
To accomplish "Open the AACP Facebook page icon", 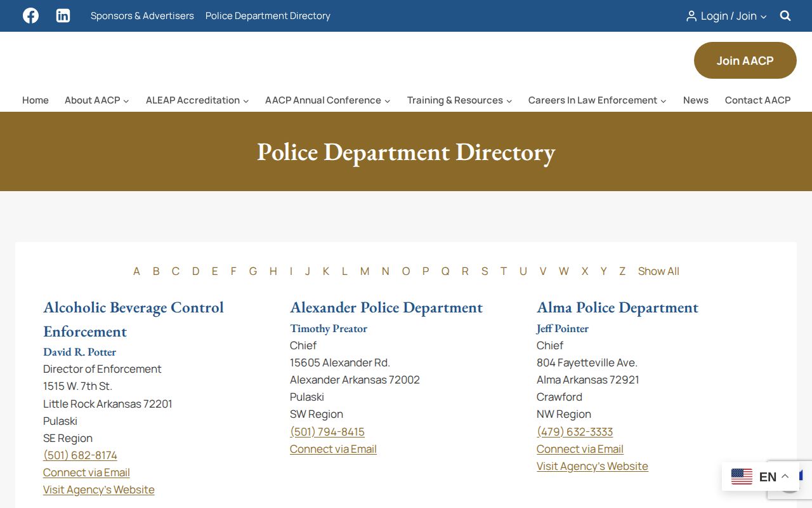I will click(x=30, y=16).
